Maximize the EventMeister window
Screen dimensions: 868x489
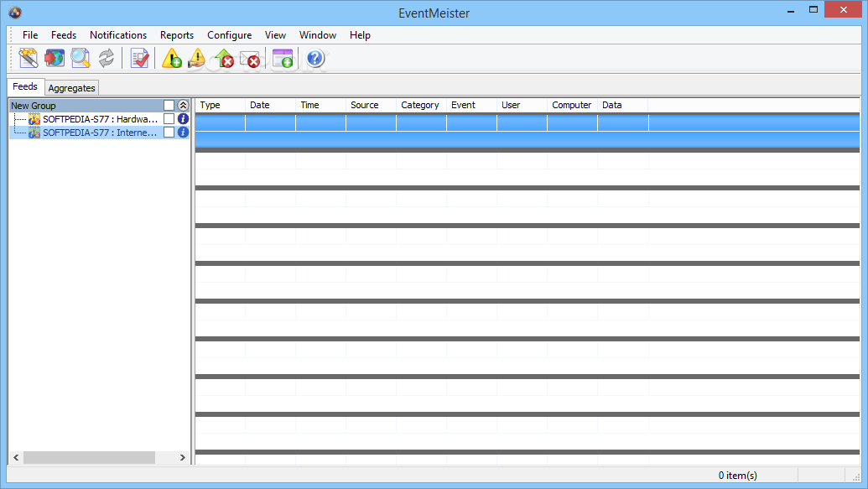pyautogui.click(x=813, y=10)
